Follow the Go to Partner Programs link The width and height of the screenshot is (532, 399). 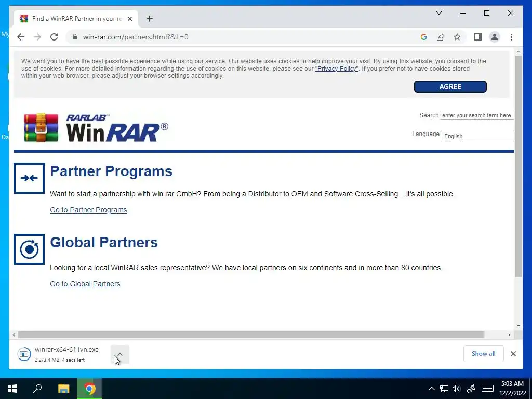[x=88, y=210]
